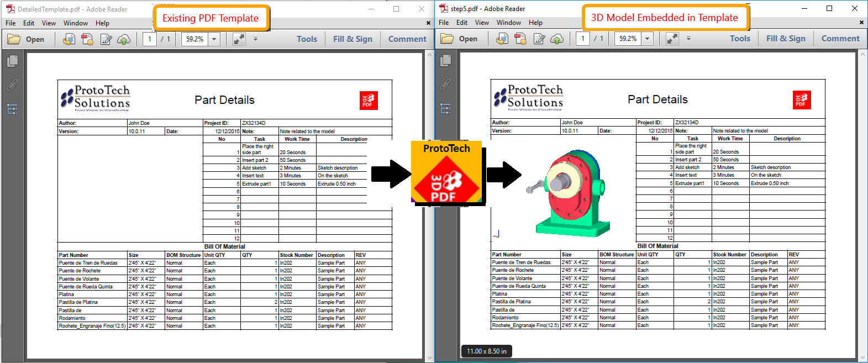The width and height of the screenshot is (868, 363).
Task: Click the page number field in left window
Action: pos(150,39)
